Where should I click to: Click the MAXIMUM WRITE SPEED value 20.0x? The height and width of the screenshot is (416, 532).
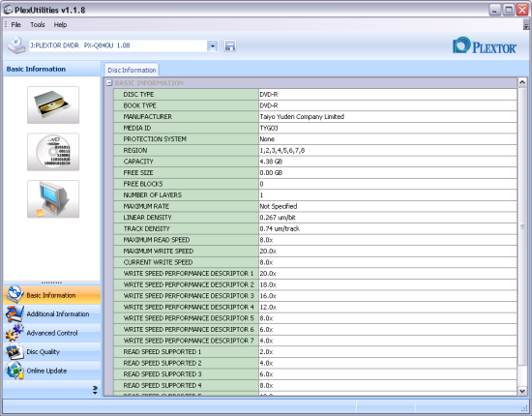tap(268, 252)
